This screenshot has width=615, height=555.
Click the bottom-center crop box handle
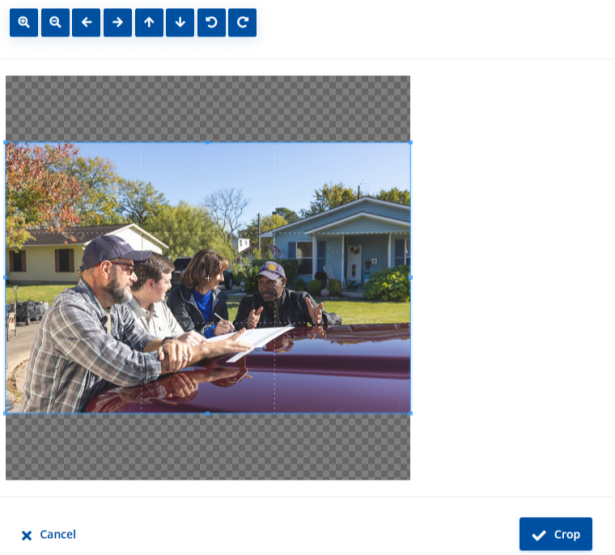click(x=208, y=413)
